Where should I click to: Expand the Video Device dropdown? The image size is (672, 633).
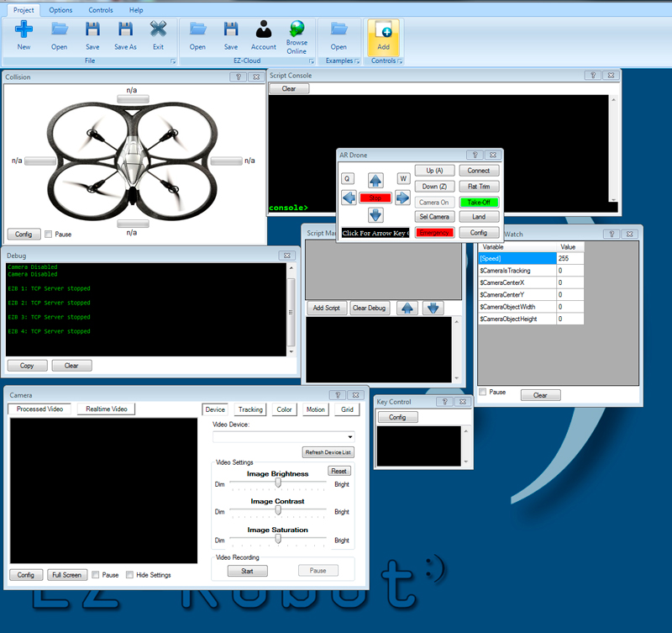[x=350, y=437]
